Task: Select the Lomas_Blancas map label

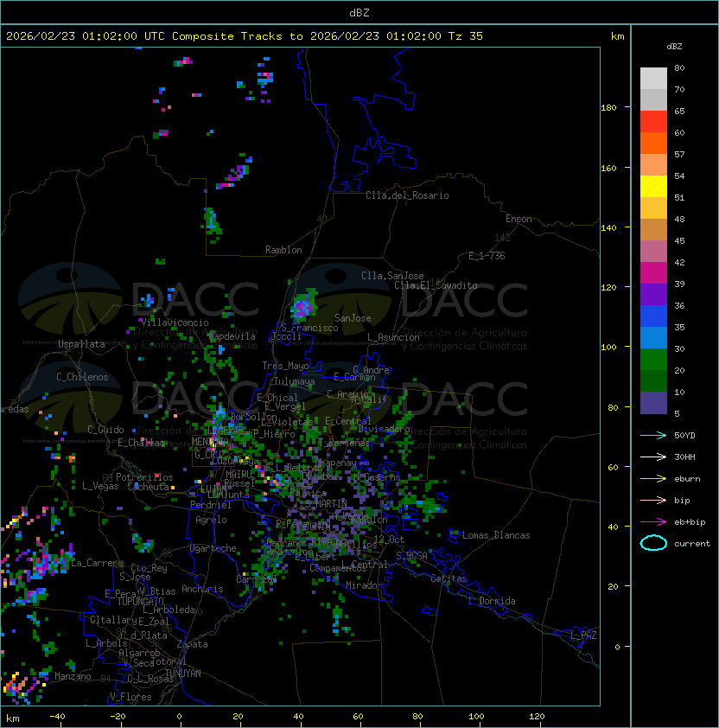Action: coord(496,535)
